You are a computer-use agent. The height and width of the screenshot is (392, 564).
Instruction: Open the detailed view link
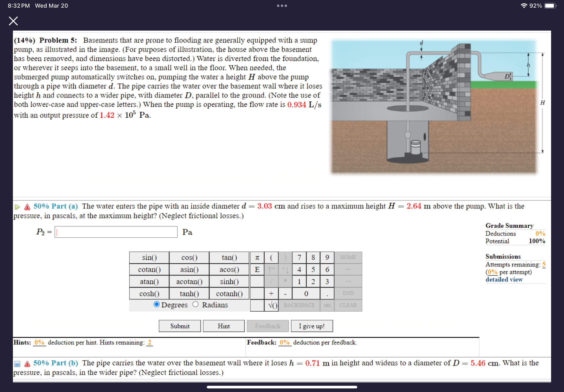(504, 279)
